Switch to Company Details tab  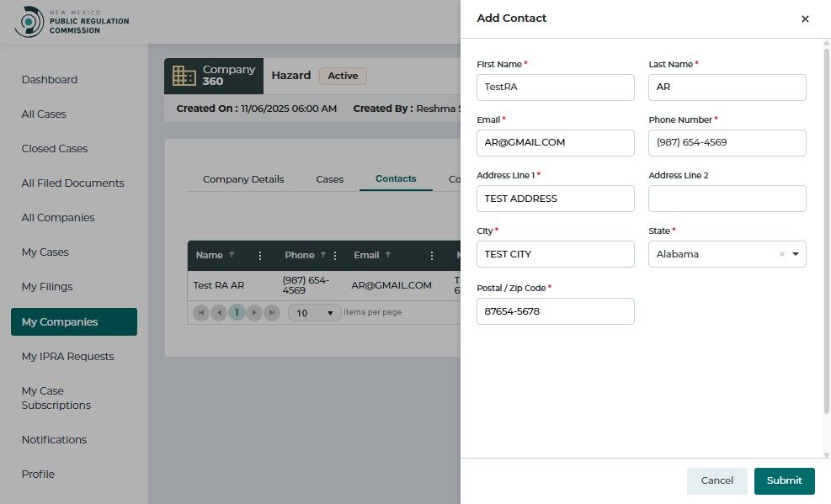pos(243,179)
